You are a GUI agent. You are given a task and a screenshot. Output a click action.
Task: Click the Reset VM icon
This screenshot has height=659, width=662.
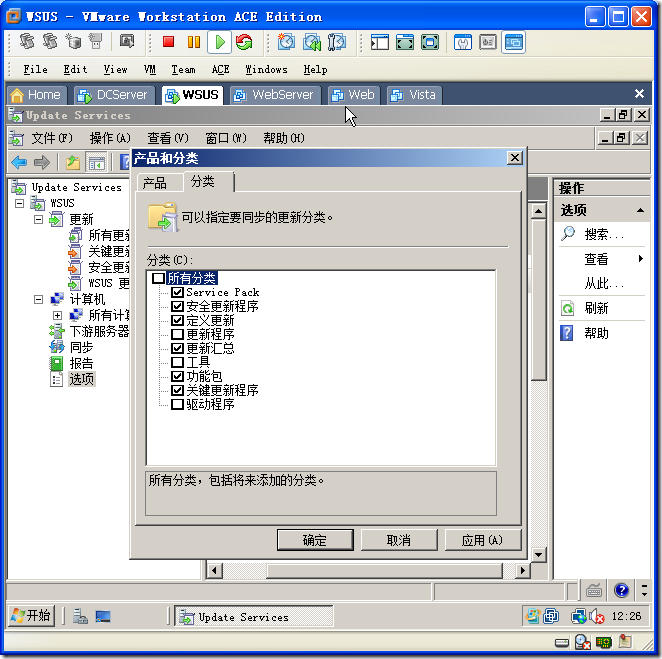(x=244, y=42)
